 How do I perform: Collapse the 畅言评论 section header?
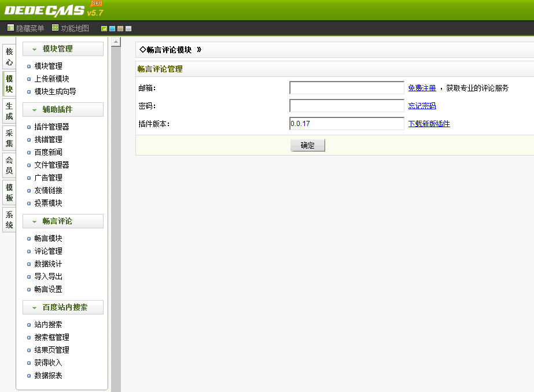63,221
